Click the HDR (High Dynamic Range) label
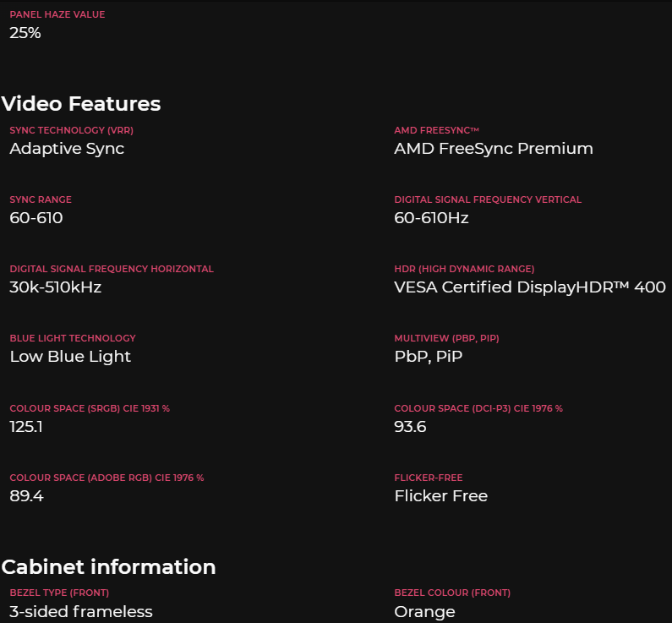The width and height of the screenshot is (672, 623). [464, 269]
